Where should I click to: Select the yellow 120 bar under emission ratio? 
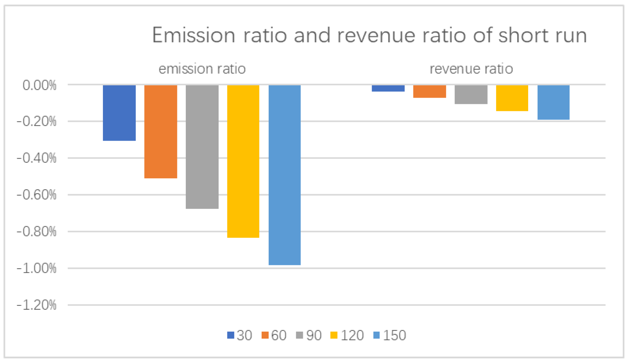point(243,161)
